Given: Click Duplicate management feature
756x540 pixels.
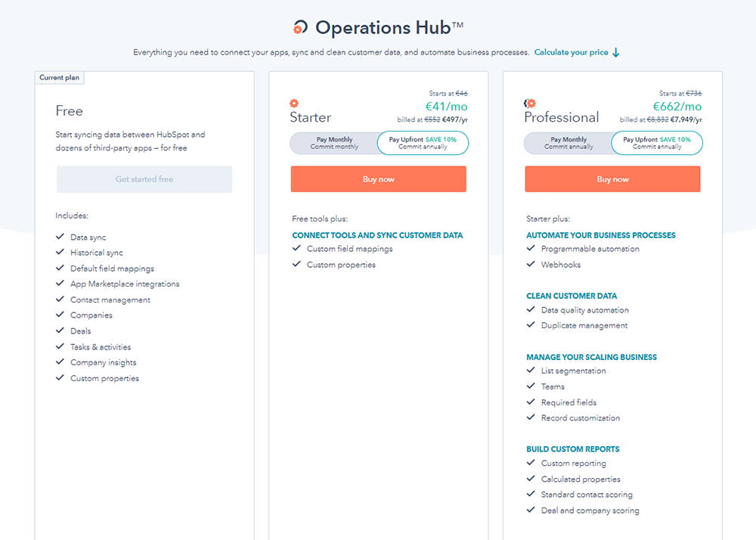Looking at the screenshot, I should click(x=584, y=325).
